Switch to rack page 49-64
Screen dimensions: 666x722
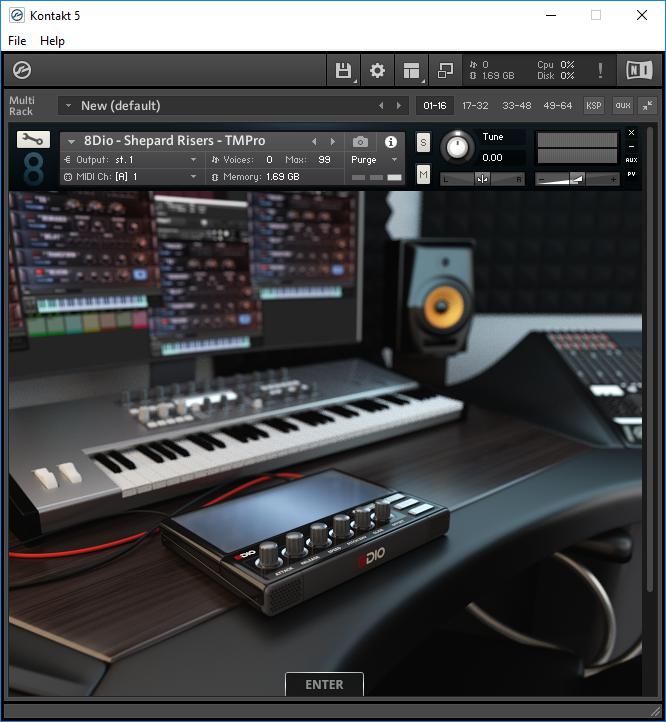point(557,105)
